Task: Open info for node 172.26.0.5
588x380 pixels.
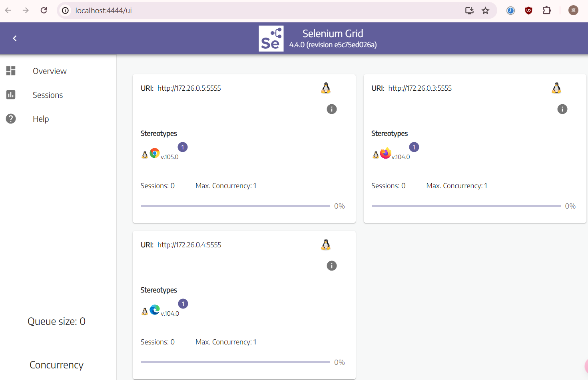Action: click(331, 109)
